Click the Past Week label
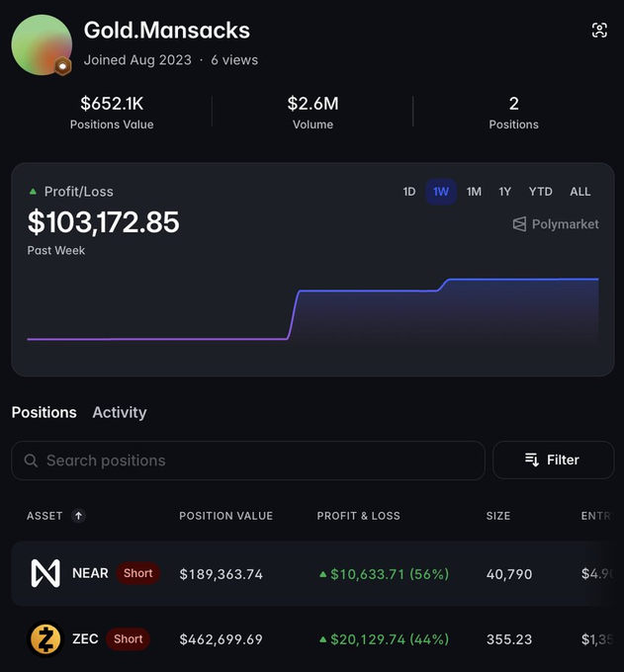The width and height of the screenshot is (624, 672). [55, 250]
